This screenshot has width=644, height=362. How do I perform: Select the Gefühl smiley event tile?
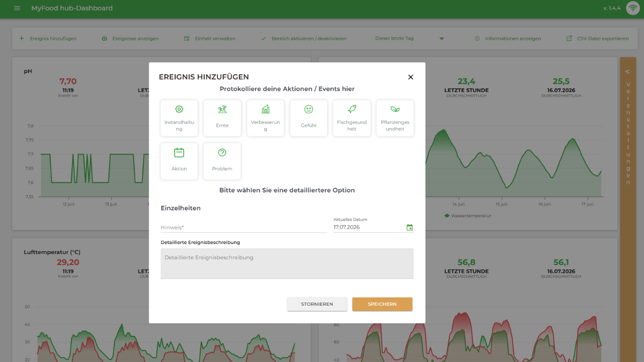[x=309, y=118]
